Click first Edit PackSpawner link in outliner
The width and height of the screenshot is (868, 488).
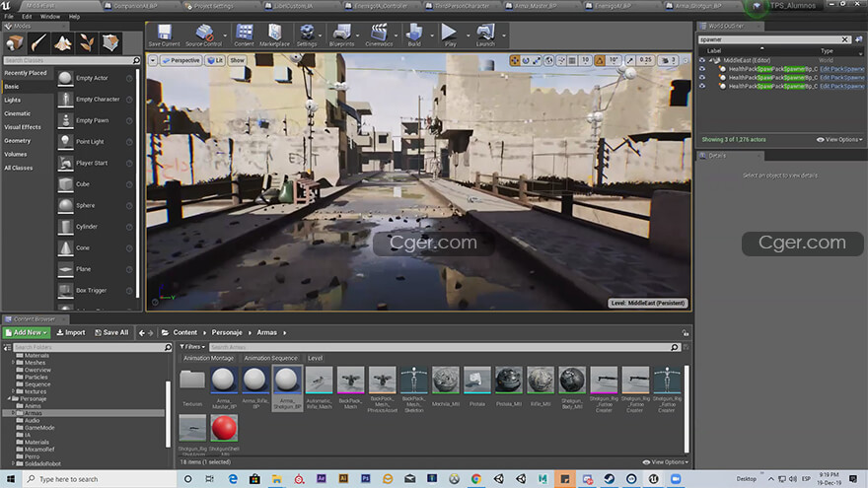(x=841, y=69)
